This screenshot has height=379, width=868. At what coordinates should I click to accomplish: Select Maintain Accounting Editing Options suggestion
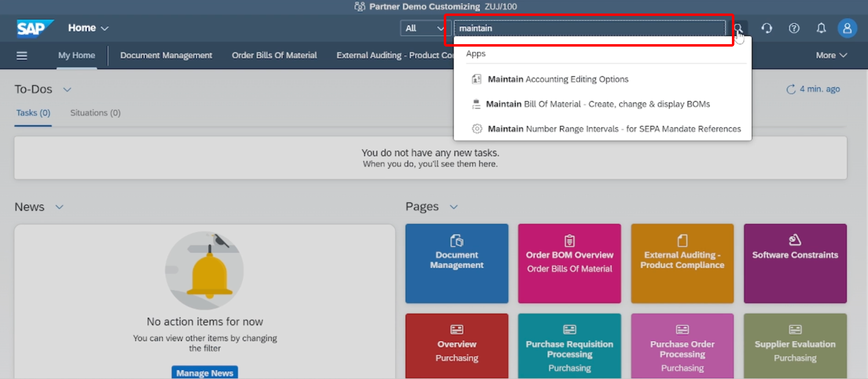pos(603,79)
